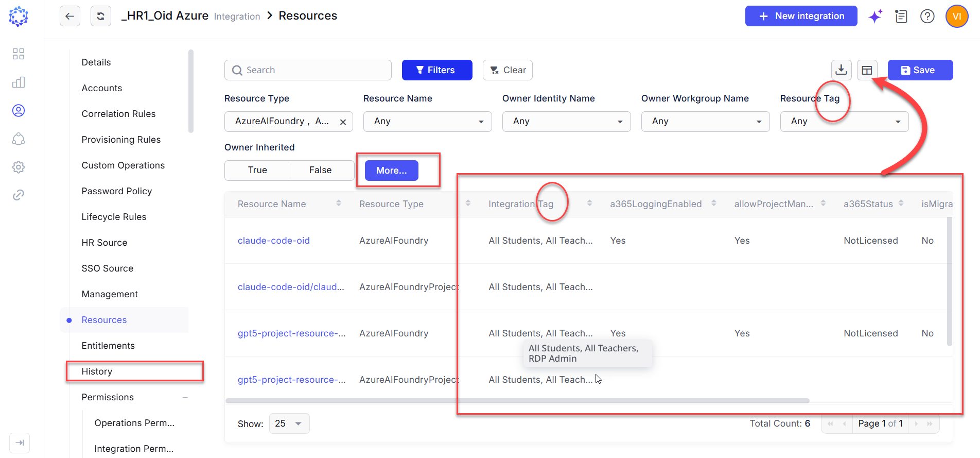The height and width of the screenshot is (458, 980).
Task: Open the column layout chooser icon
Action: click(x=867, y=70)
